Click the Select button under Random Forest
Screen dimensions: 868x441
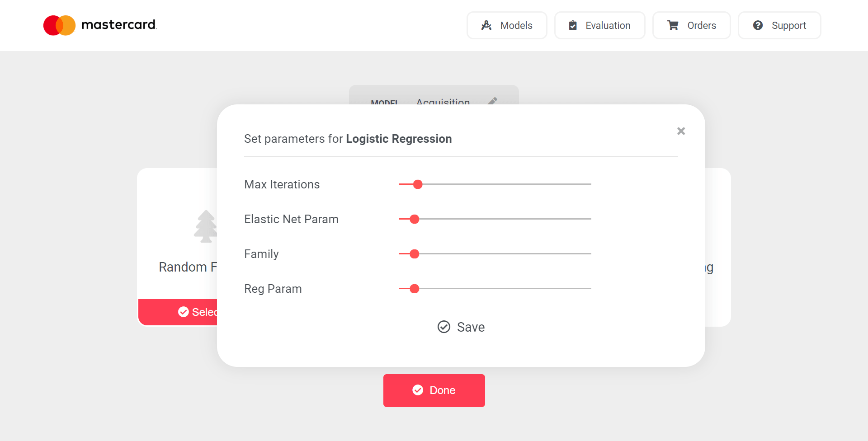[178, 312]
